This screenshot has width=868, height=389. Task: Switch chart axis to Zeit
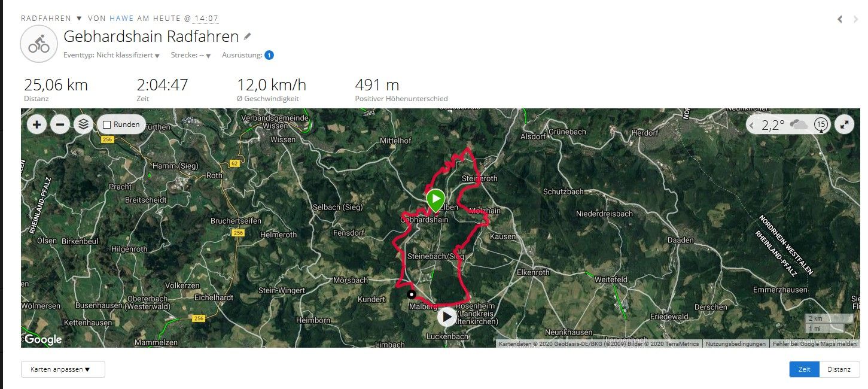pyautogui.click(x=805, y=369)
